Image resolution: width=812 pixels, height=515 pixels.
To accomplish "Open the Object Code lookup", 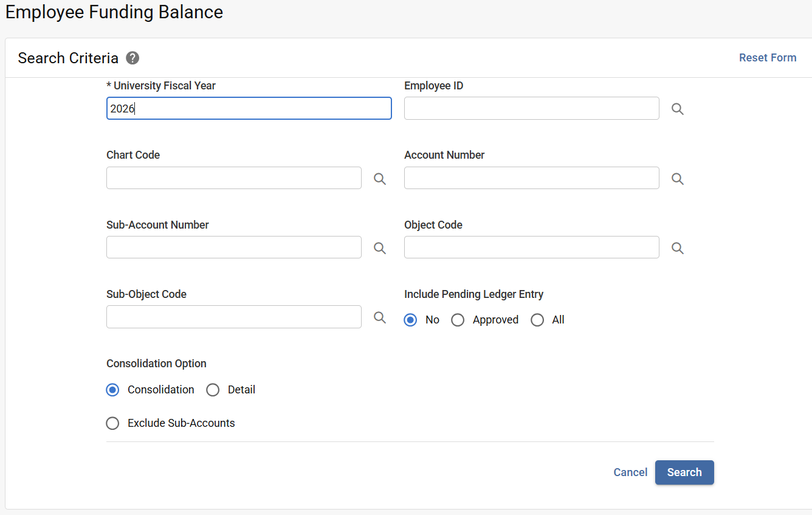I will tap(677, 247).
